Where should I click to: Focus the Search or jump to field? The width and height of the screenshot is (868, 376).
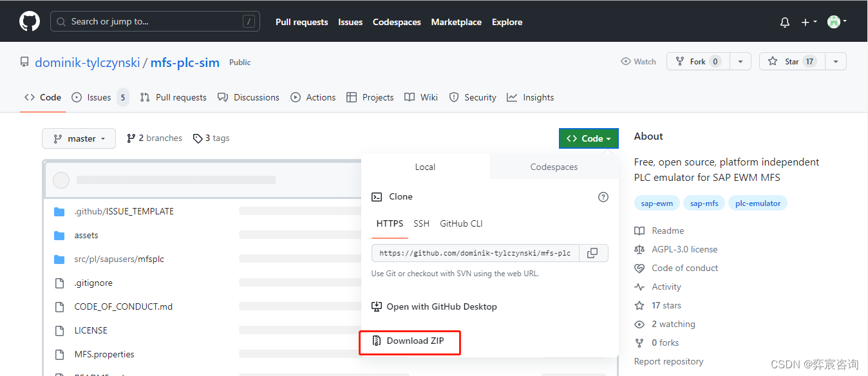click(x=155, y=21)
